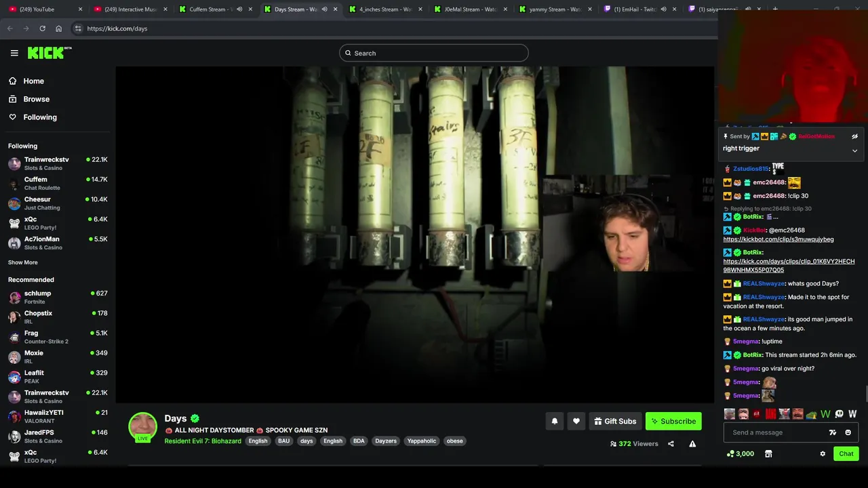Toggle notification bell for Days
The width and height of the screenshot is (868, 488).
click(x=555, y=421)
